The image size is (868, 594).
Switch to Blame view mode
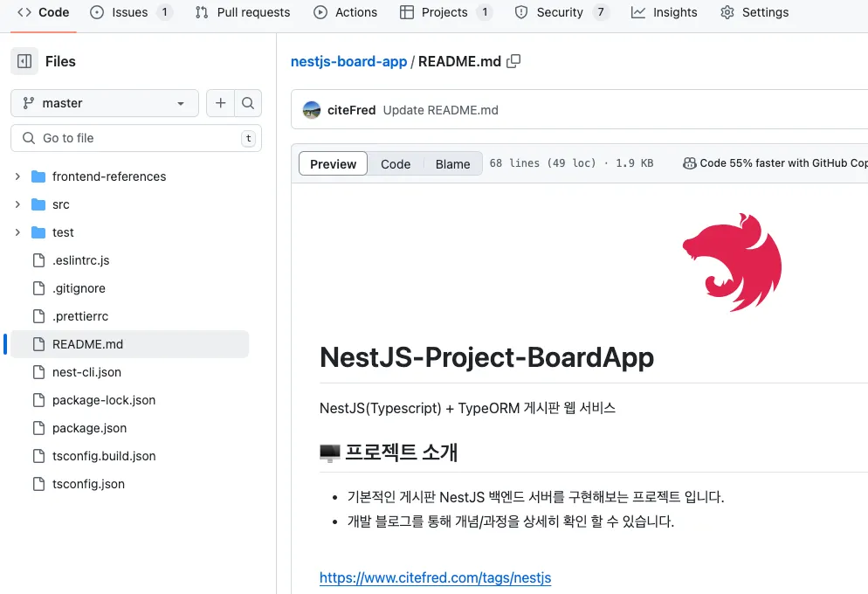(452, 163)
